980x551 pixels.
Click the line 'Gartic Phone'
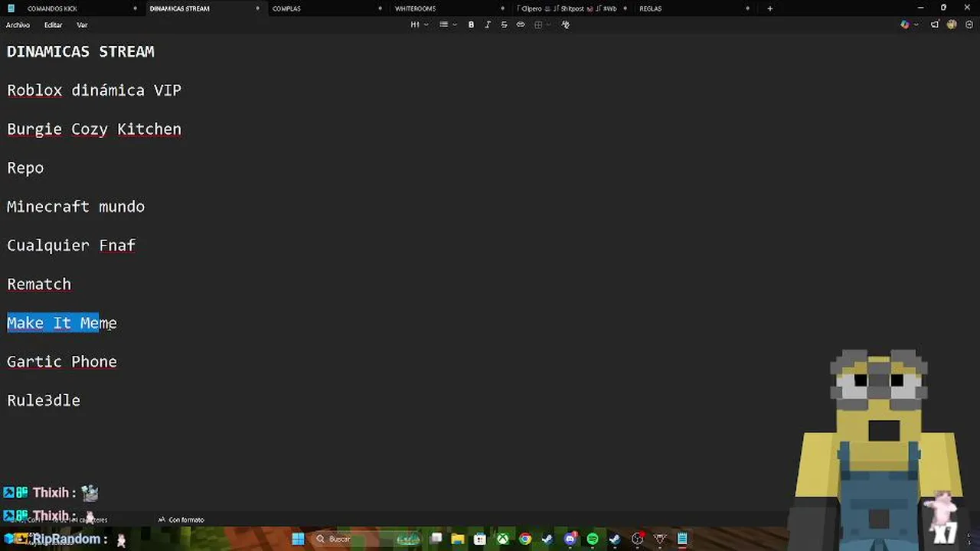(62, 362)
